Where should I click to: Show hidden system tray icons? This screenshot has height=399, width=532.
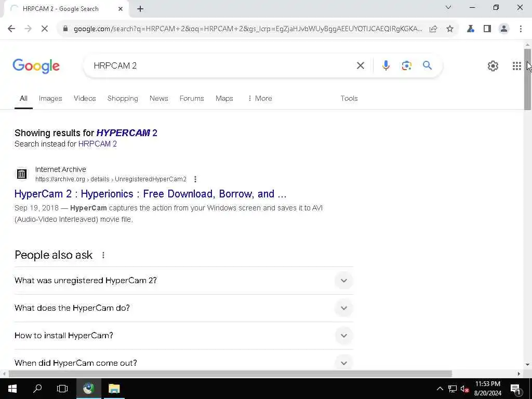coord(440,389)
